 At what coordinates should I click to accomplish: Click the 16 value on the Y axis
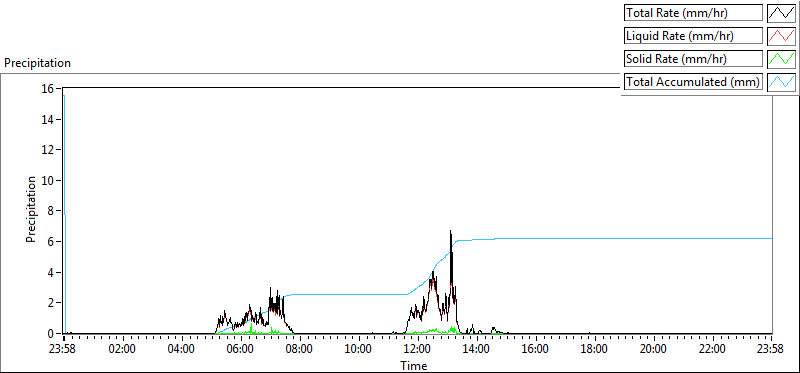(x=47, y=88)
